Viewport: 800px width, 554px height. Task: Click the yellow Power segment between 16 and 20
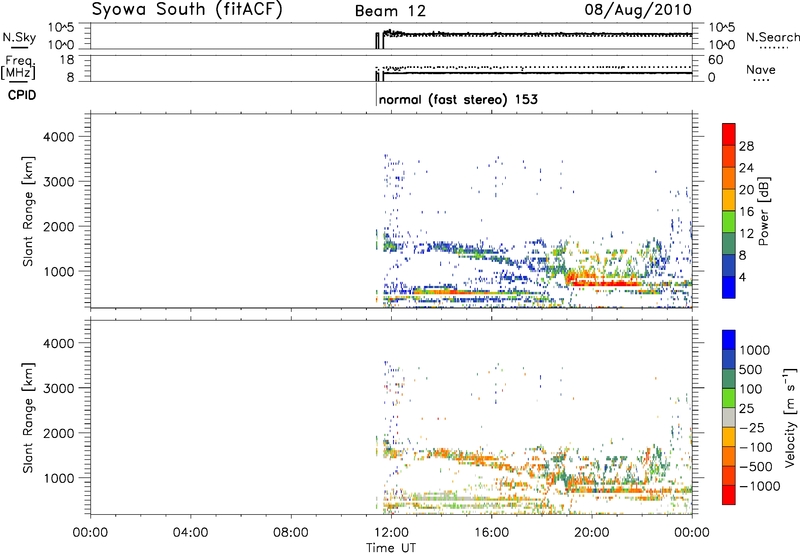coord(729,200)
